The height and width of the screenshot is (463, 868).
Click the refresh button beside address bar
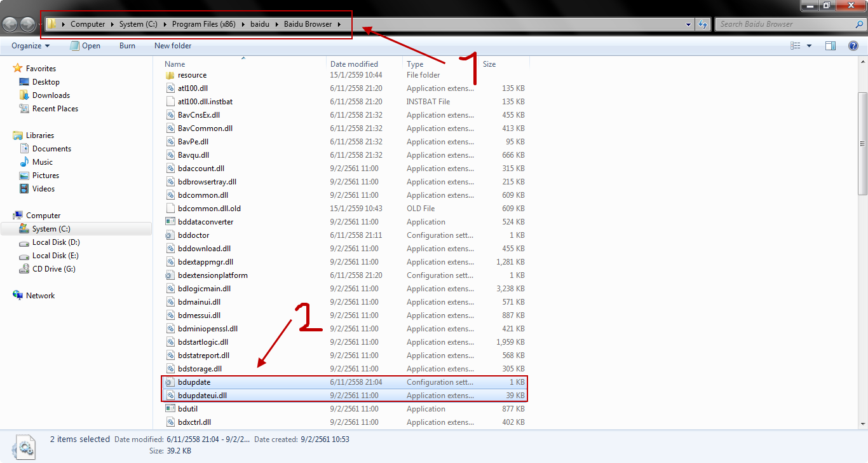click(x=702, y=24)
